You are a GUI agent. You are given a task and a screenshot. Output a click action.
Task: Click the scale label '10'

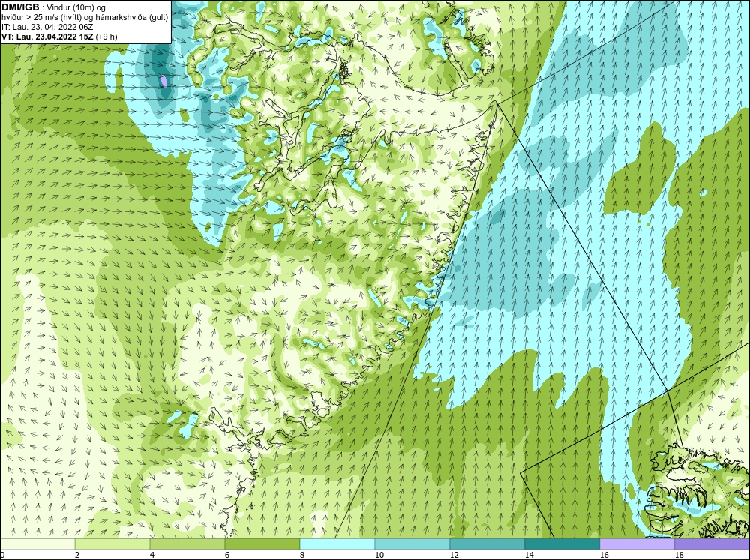click(379, 555)
